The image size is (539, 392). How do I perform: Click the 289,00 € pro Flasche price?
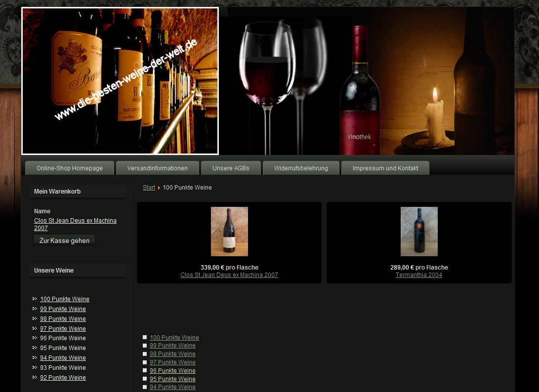click(419, 267)
